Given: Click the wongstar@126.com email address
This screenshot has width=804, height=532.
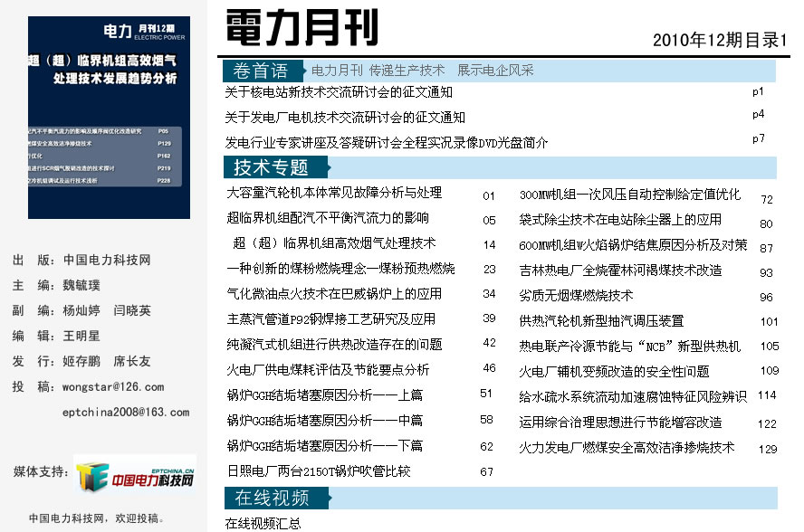Looking at the screenshot, I should pyautogui.click(x=113, y=387).
